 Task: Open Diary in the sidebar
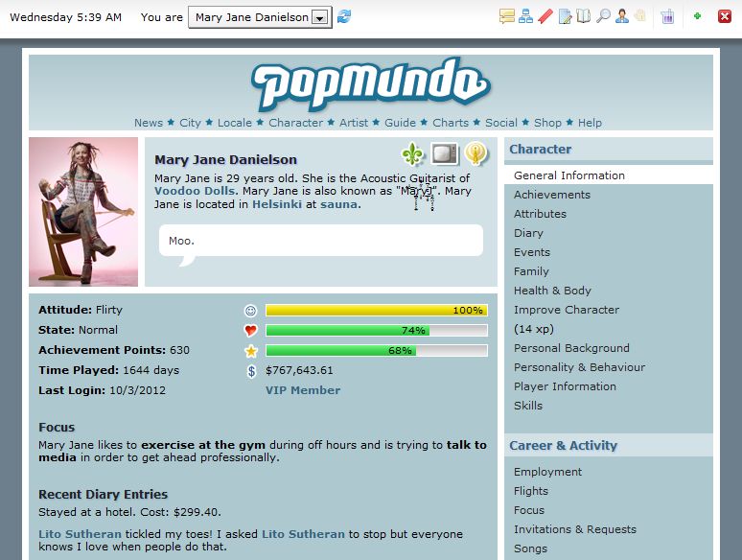coord(528,233)
